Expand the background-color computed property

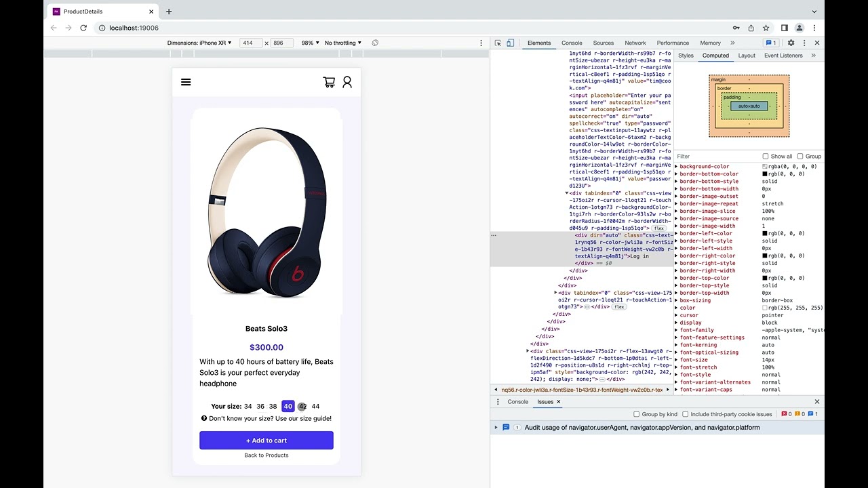(x=676, y=167)
